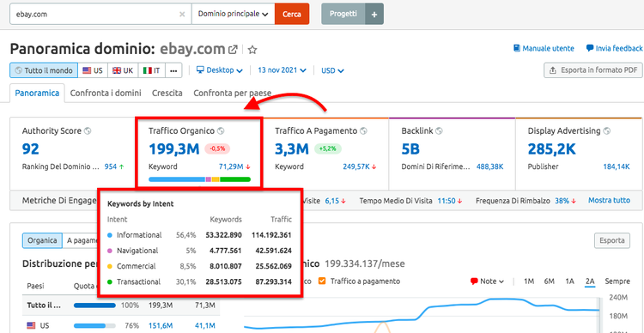The height and width of the screenshot is (333, 644).
Task: Click Mostra tutto engagement link
Action: (x=609, y=201)
